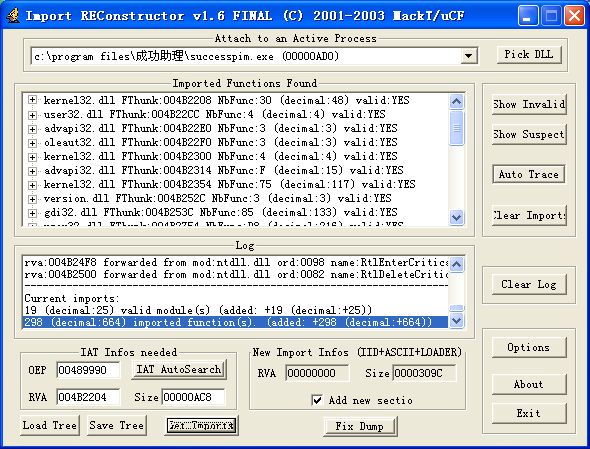Expand the kernel32.dll FThunk:004B2208 node

pyautogui.click(x=32, y=100)
